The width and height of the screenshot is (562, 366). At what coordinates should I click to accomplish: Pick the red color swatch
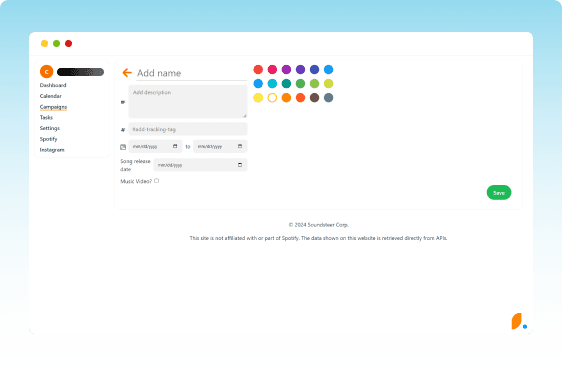coord(258,69)
